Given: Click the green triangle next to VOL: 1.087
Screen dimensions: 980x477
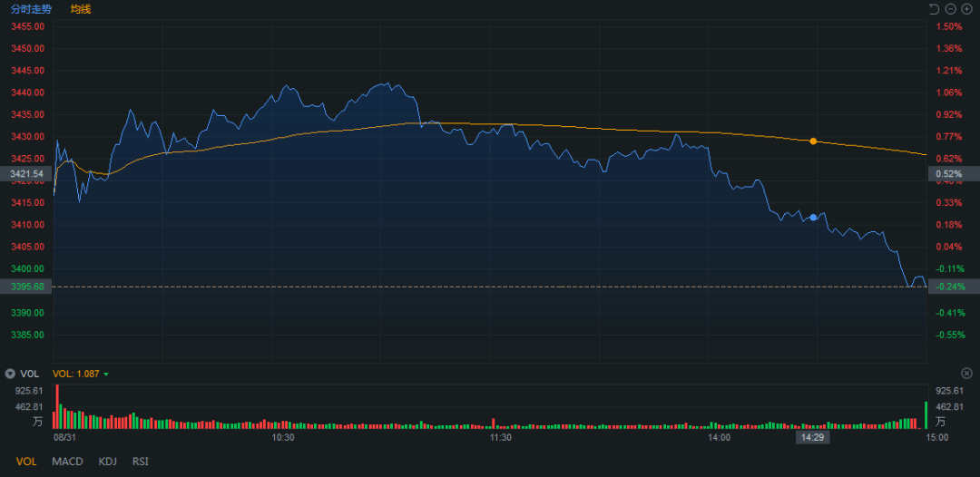Looking at the screenshot, I should (x=106, y=374).
